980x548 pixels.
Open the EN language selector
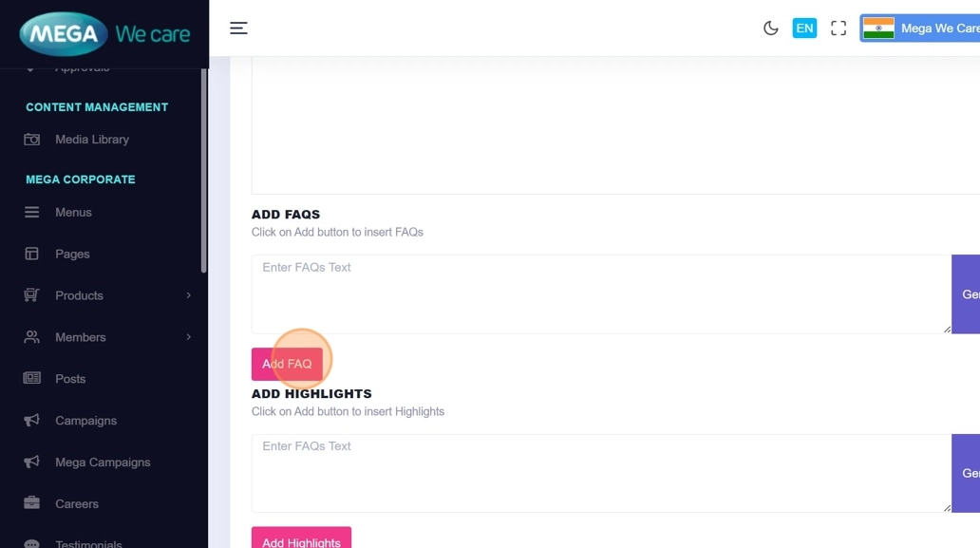(804, 28)
